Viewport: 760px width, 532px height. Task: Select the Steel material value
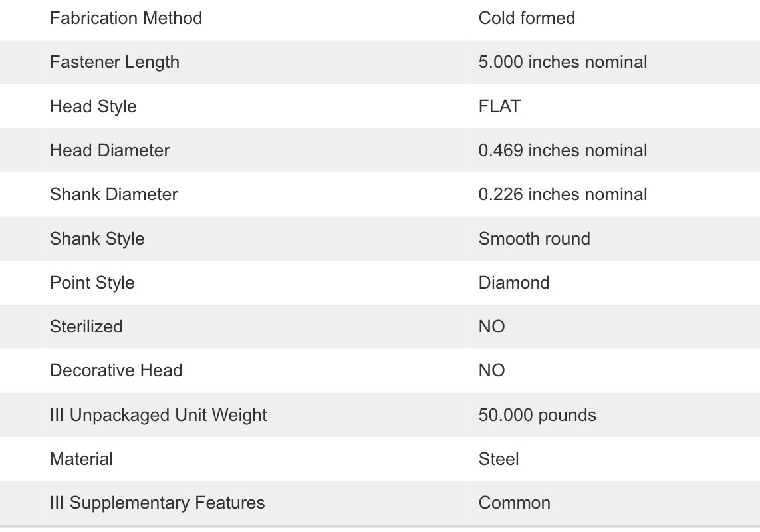click(x=499, y=459)
